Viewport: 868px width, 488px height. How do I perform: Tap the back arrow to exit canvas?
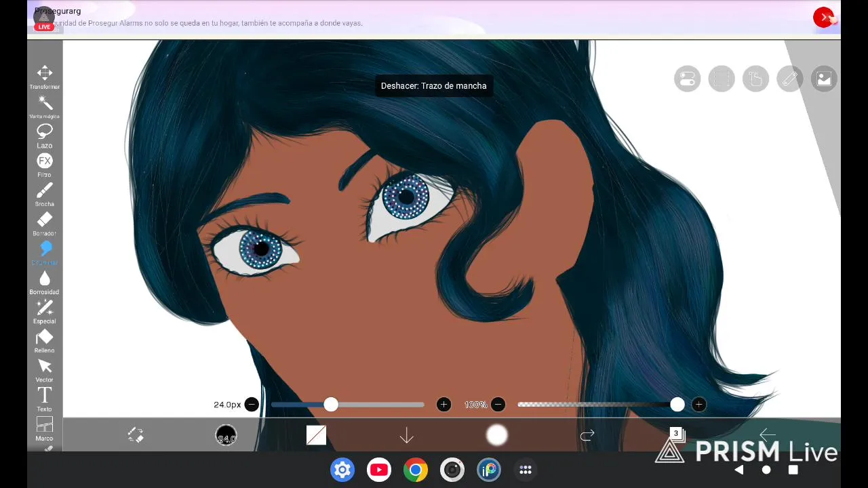coord(768,434)
